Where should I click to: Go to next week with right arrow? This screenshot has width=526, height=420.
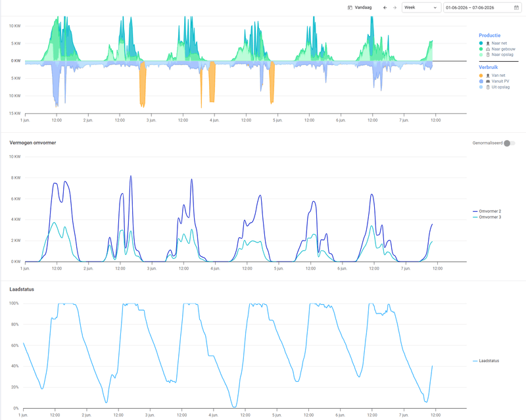coord(395,7)
